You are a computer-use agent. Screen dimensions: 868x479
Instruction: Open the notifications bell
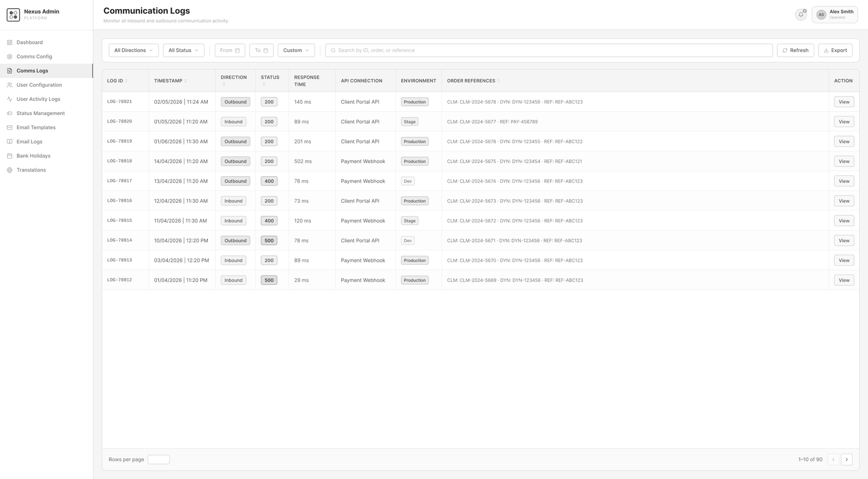tap(801, 15)
